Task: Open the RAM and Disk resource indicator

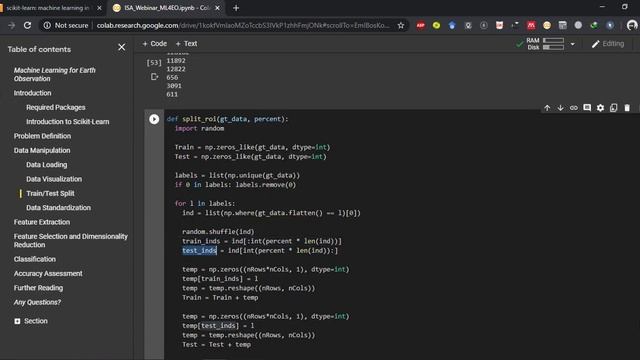Action: [x=545, y=44]
